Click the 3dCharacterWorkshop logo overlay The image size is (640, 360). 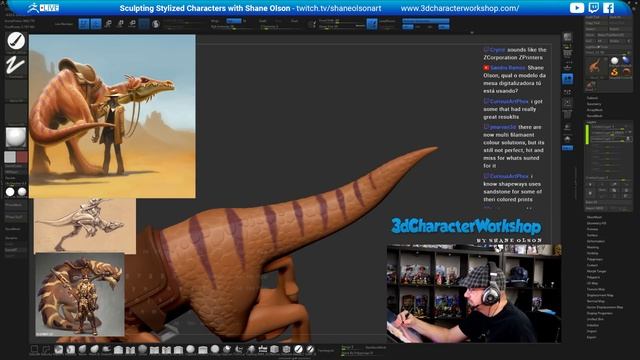pos(467,230)
